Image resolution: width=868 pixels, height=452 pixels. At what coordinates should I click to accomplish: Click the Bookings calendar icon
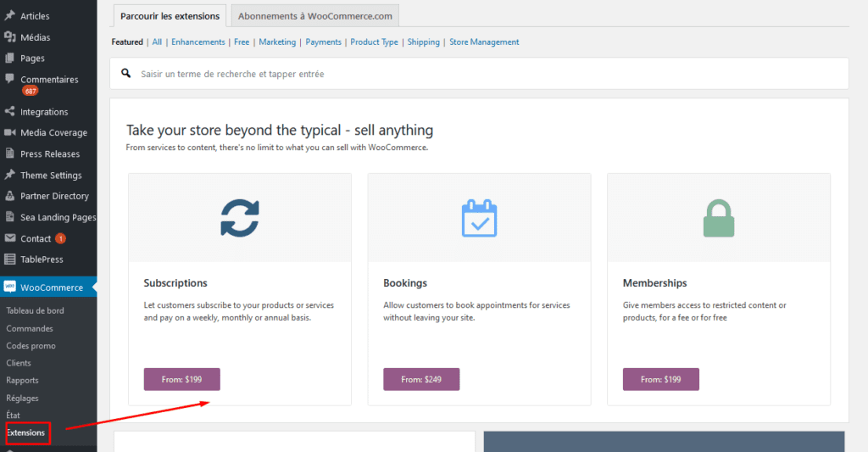(480, 218)
